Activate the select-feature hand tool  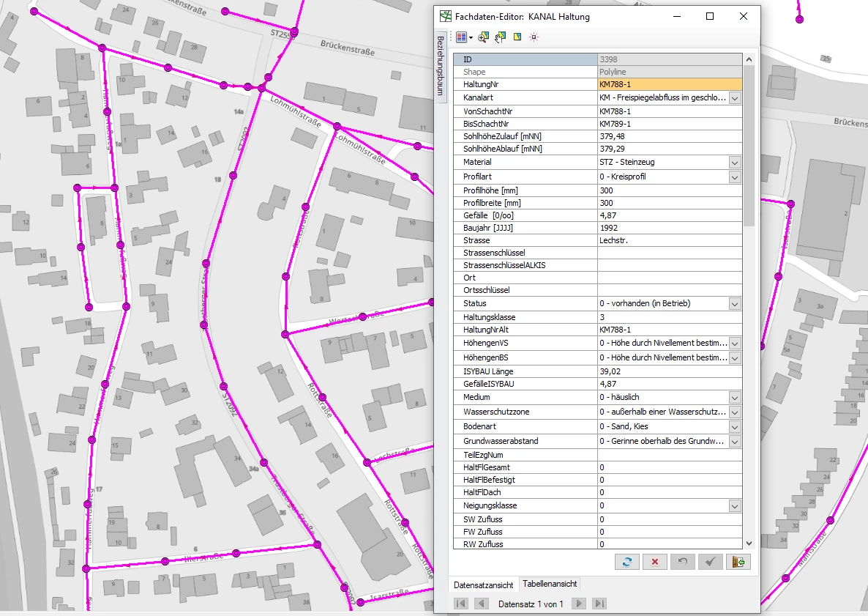click(x=501, y=36)
